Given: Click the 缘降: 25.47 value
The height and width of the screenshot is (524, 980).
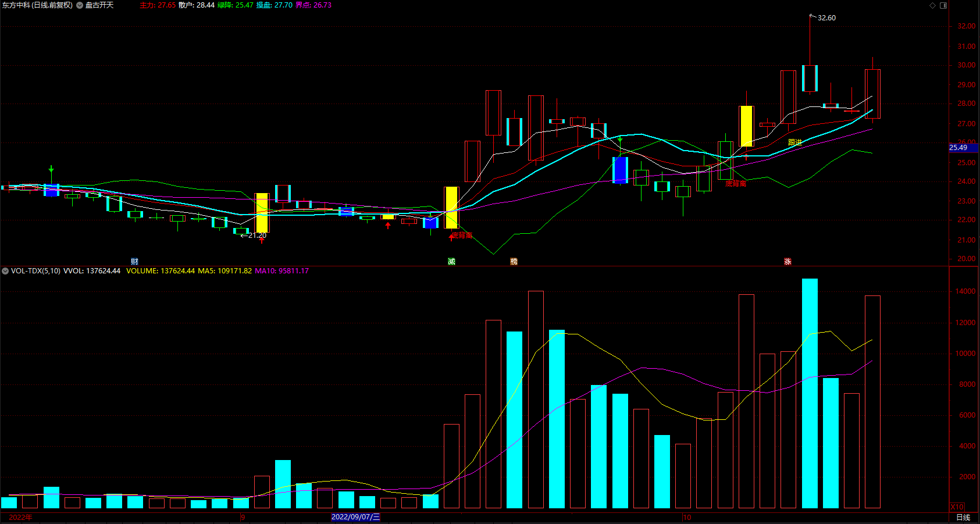Looking at the screenshot, I should pos(236,5).
